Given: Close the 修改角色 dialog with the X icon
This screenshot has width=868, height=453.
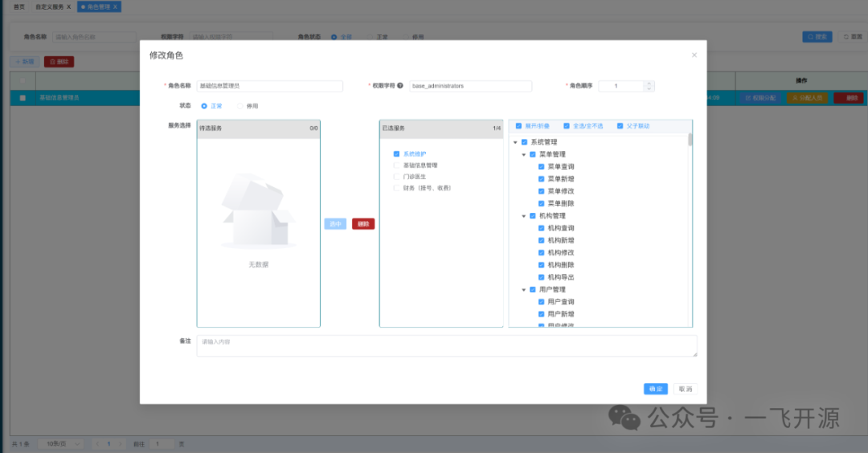Looking at the screenshot, I should pos(694,55).
